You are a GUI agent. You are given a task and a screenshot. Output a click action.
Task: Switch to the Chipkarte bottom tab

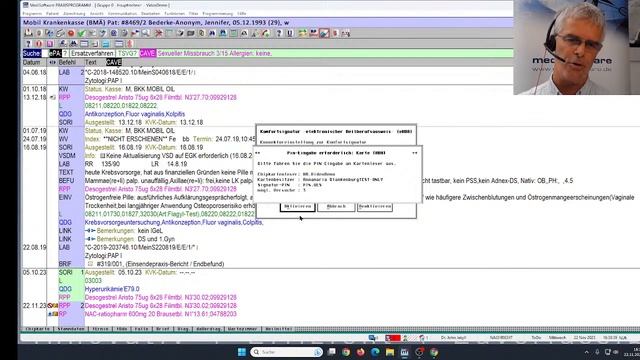click(x=38, y=329)
